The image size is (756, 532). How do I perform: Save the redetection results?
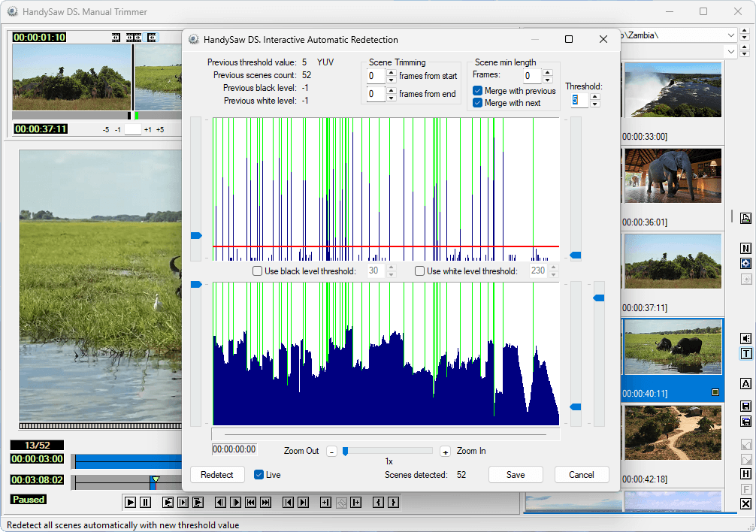(x=516, y=475)
